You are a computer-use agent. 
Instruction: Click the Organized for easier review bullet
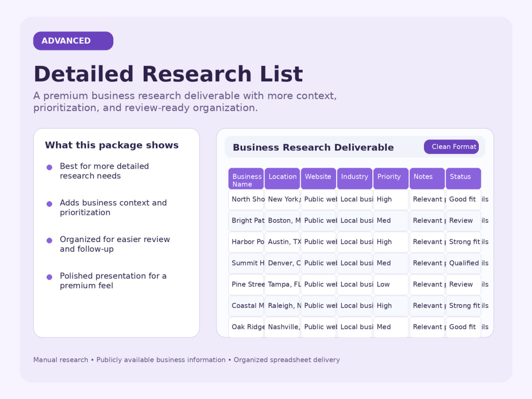click(115, 244)
